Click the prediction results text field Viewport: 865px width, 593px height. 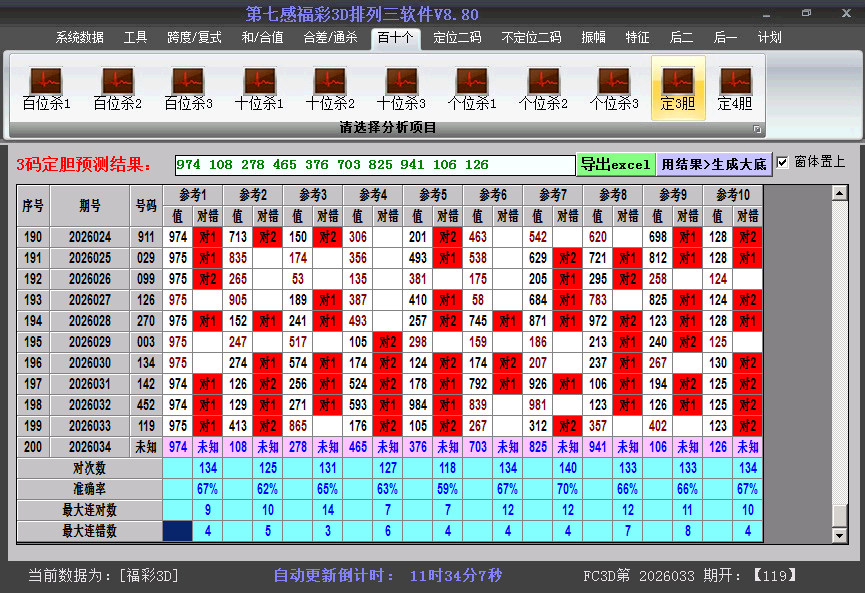[375, 164]
